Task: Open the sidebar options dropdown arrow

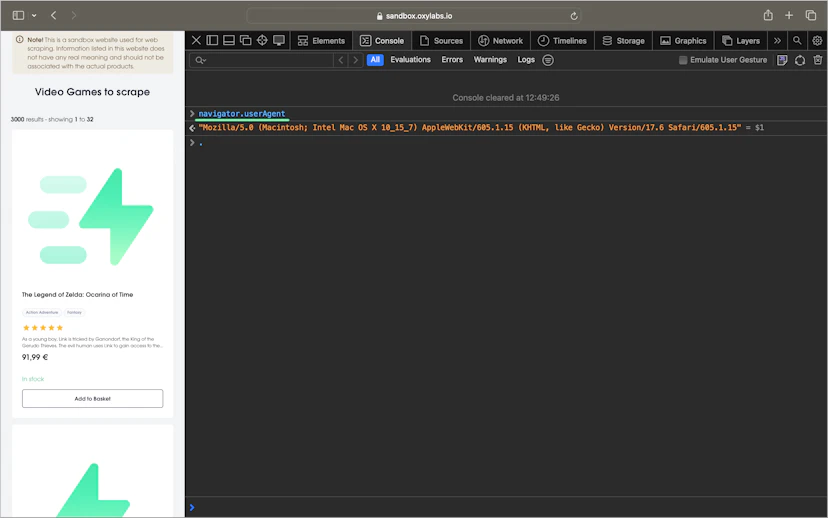Action: (x=34, y=16)
